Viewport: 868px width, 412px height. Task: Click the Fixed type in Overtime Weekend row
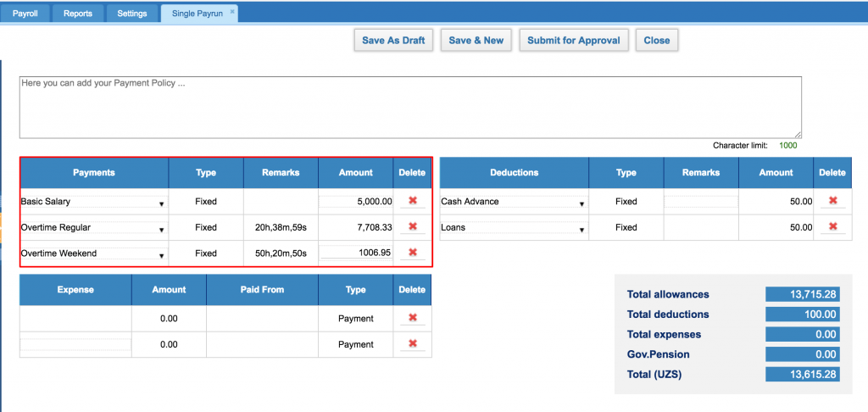[206, 253]
